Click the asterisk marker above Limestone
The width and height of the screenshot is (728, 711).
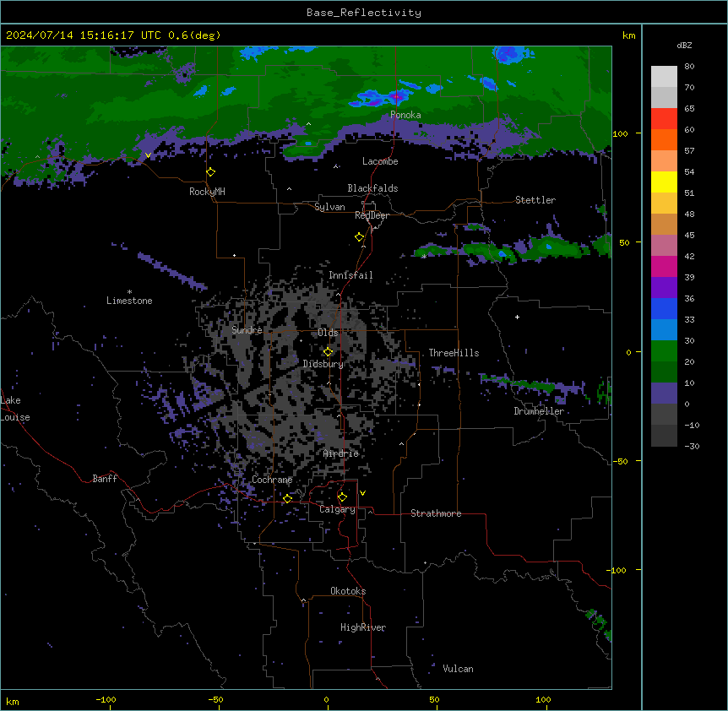tap(129, 292)
